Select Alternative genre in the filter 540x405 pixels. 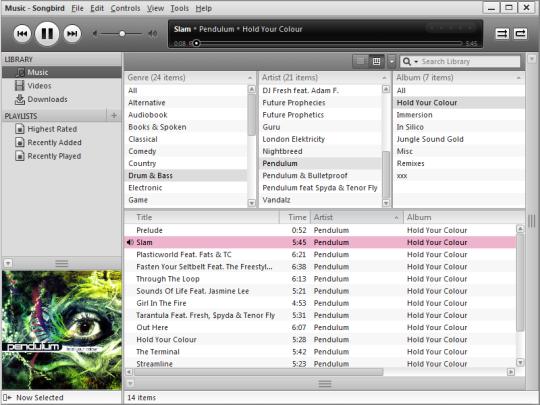pos(186,103)
